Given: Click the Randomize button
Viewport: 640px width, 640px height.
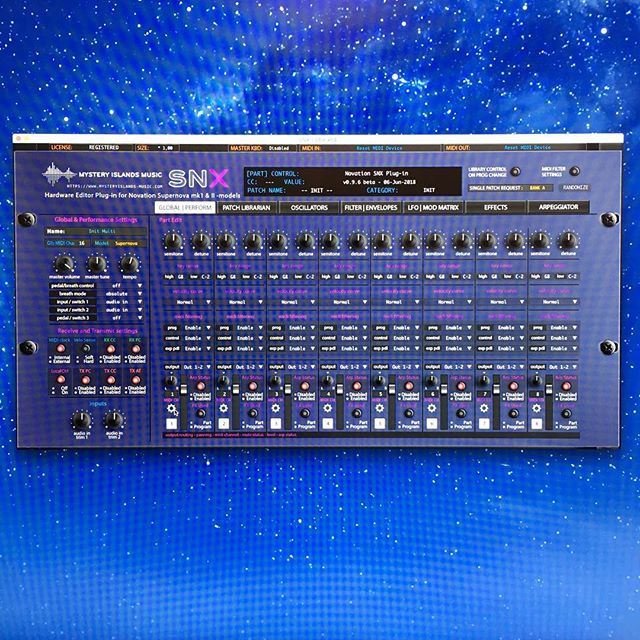Looking at the screenshot, I should pyautogui.click(x=575, y=188).
